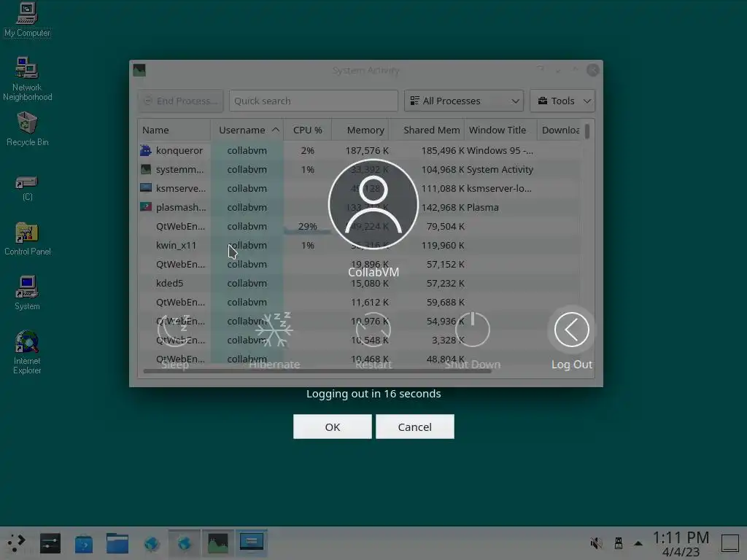Viewport: 747px width, 560px height.
Task: Switch to the System Activity taskbar entry
Action: coord(217,542)
